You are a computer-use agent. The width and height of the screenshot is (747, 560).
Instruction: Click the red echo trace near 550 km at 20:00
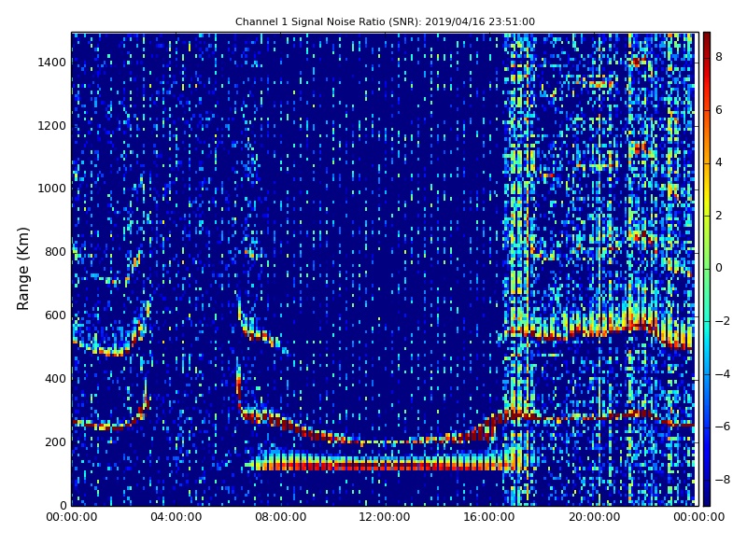pos(594,332)
